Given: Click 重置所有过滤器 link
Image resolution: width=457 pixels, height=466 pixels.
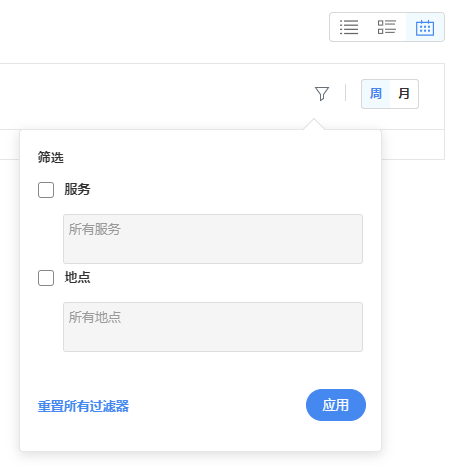Looking at the screenshot, I should pyautogui.click(x=83, y=406).
